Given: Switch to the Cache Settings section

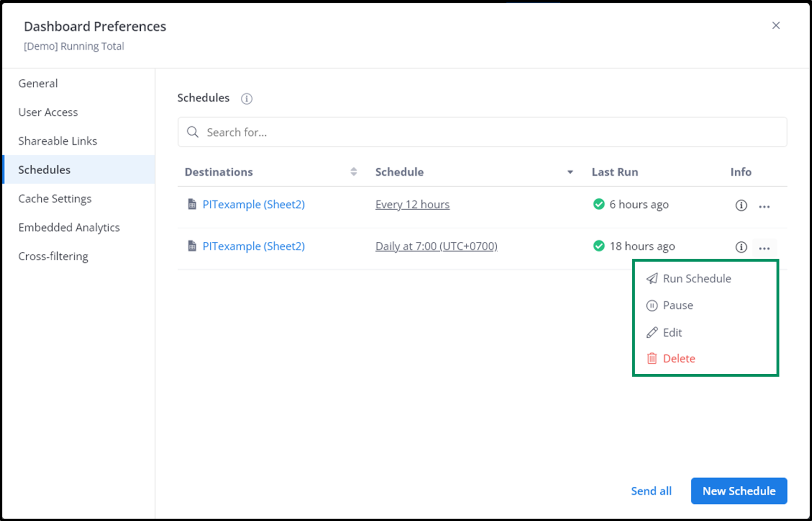Looking at the screenshot, I should pyautogui.click(x=55, y=198).
